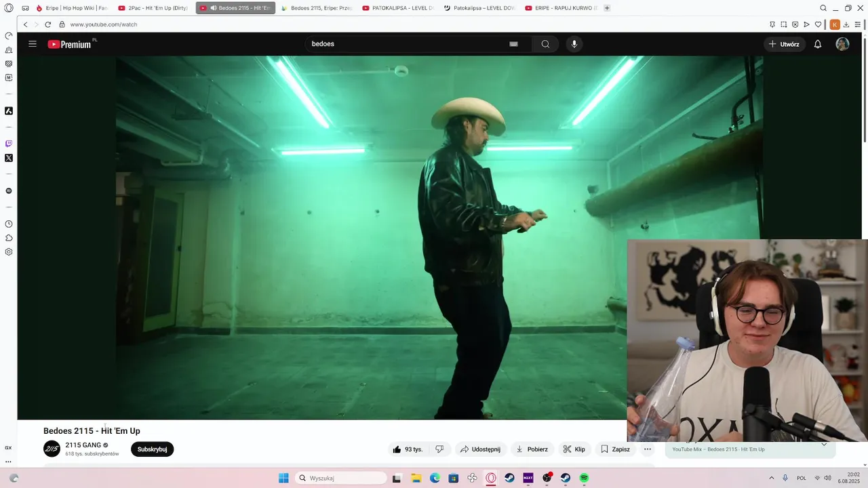868x488 pixels.
Task: Like the video (93 tys.)
Action: click(408, 449)
